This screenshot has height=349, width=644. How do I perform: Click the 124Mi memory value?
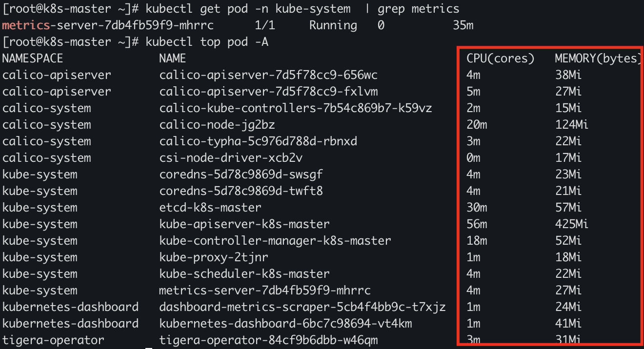[x=571, y=125]
